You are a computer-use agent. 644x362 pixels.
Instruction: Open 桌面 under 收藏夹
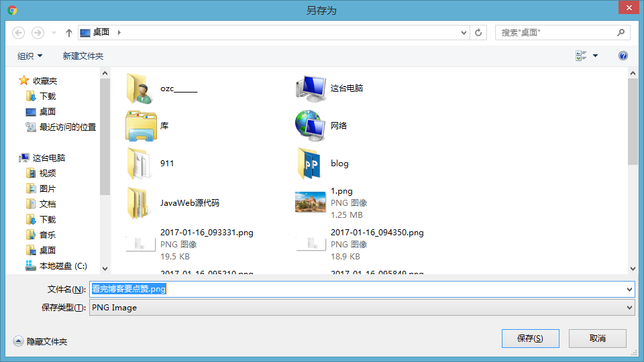[41, 112]
